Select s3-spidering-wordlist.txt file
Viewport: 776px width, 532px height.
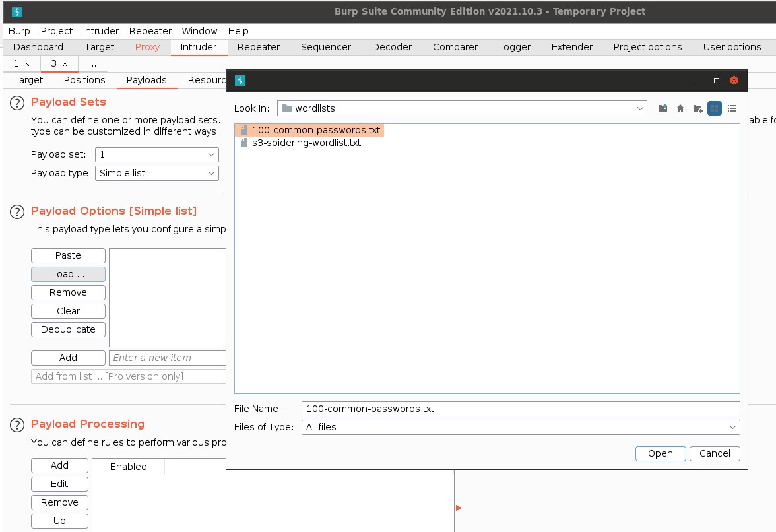tap(306, 143)
